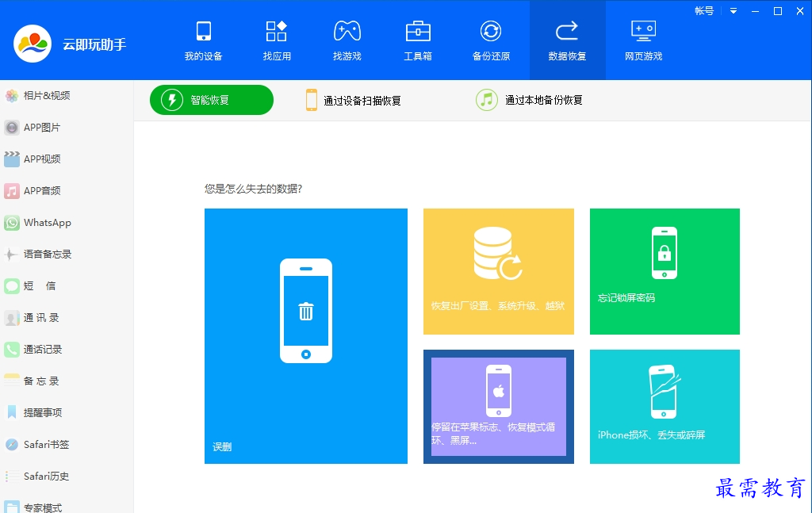
Task: Maximize the application window
Action: pos(778,11)
